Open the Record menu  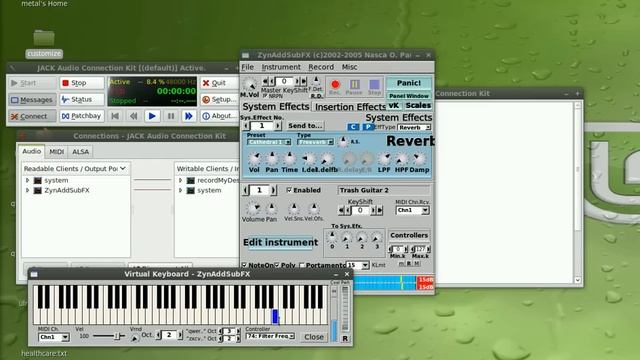321,67
